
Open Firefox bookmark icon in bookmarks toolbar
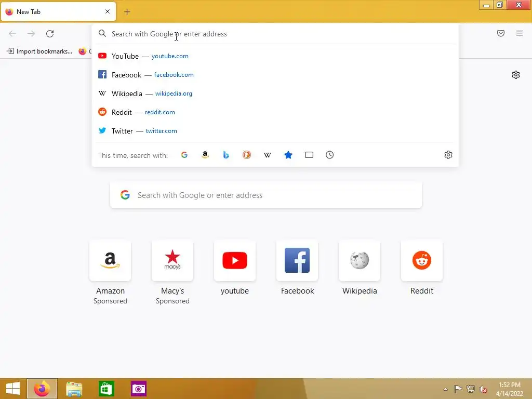83,51
